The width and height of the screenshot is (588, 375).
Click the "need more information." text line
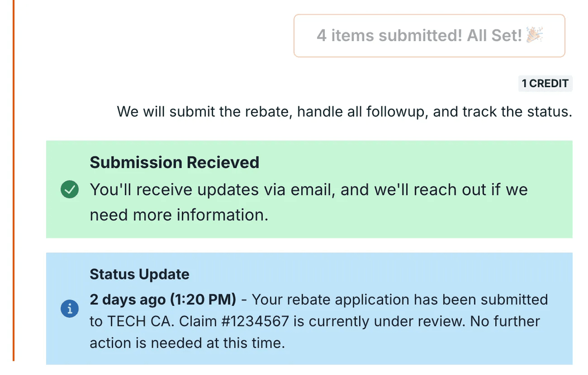pyautogui.click(x=179, y=215)
